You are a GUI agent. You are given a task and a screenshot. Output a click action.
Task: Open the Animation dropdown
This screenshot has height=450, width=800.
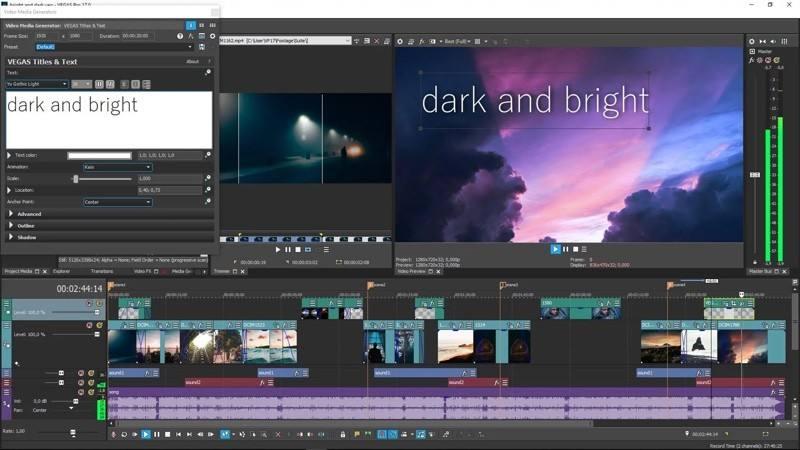(117, 167)
